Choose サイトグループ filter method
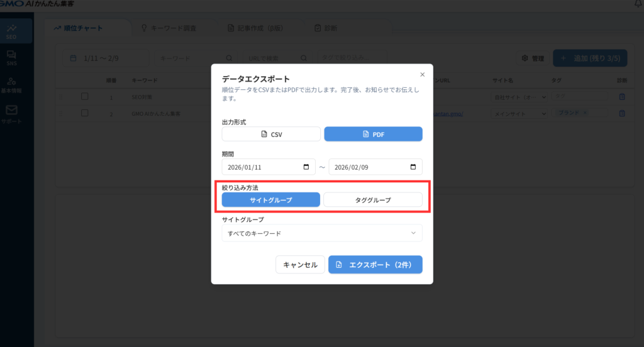The image size is (644, 347). [x=271, y=199]
